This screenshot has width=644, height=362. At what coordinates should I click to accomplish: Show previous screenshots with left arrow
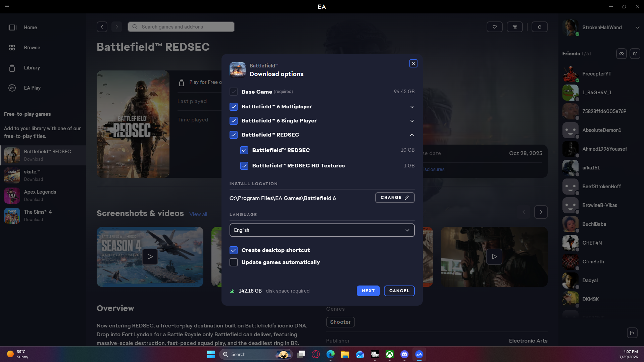point(523,212)
